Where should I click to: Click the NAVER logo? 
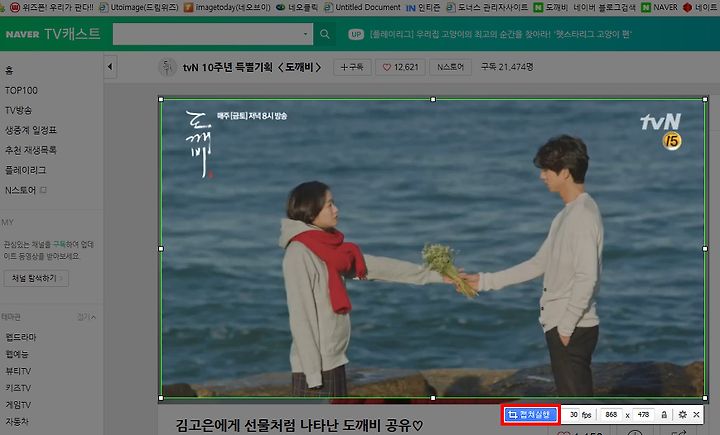click(x=22, y=34)
